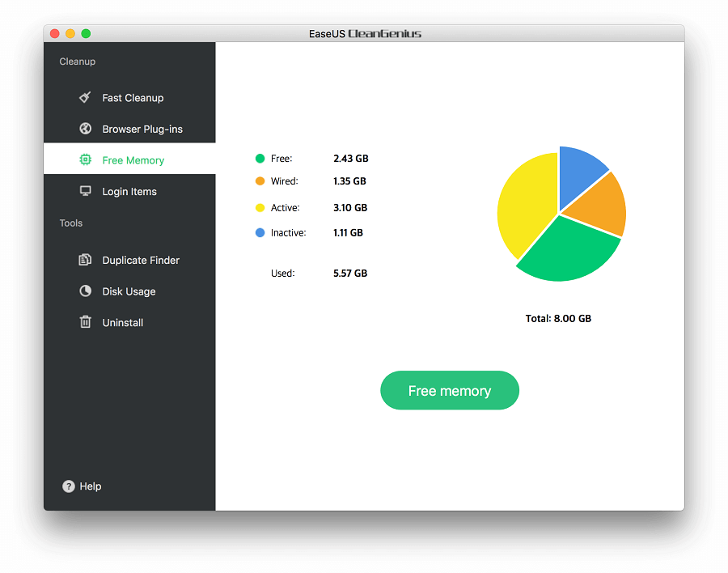Click the Free Memory chip icon
This screenshot has width=728, height=573.
point(86,159)
